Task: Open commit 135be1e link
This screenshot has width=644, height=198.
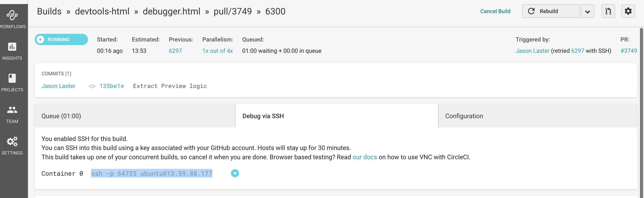Action: (x=111, y=86)
